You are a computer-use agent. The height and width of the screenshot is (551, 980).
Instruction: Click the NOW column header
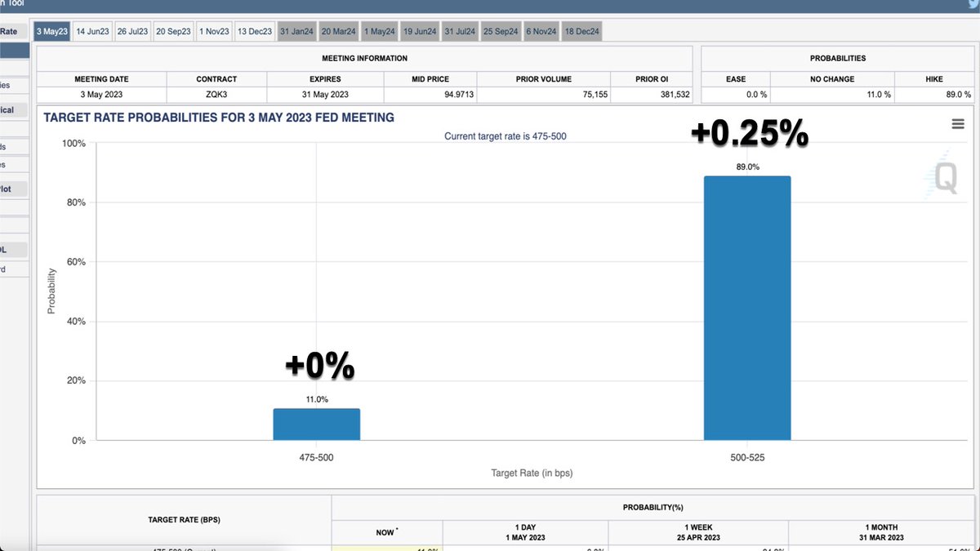point(387,532)
